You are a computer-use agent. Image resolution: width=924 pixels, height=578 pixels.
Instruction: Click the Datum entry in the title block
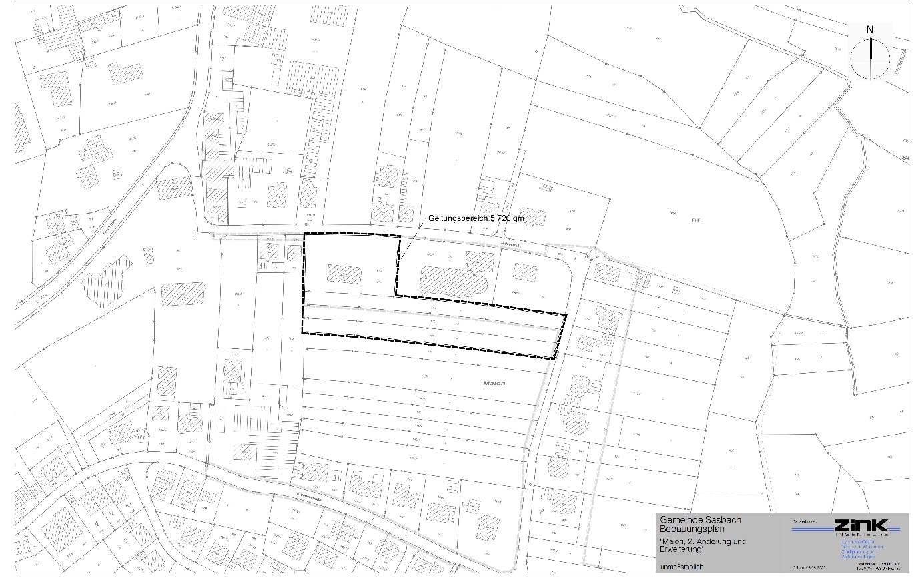click(809, 567)
